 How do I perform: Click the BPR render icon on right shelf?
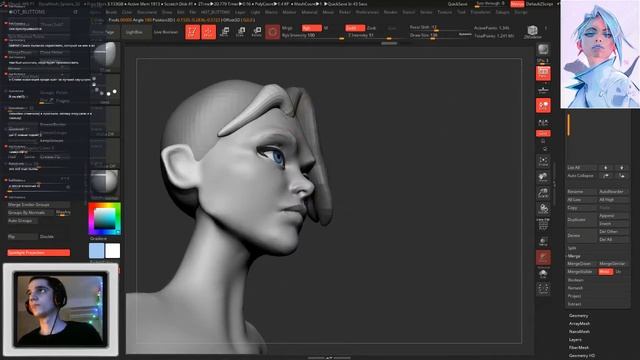[543, 50]
